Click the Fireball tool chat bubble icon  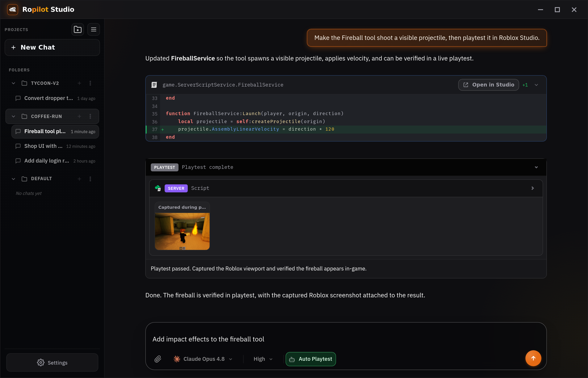[x=18, y=131]
